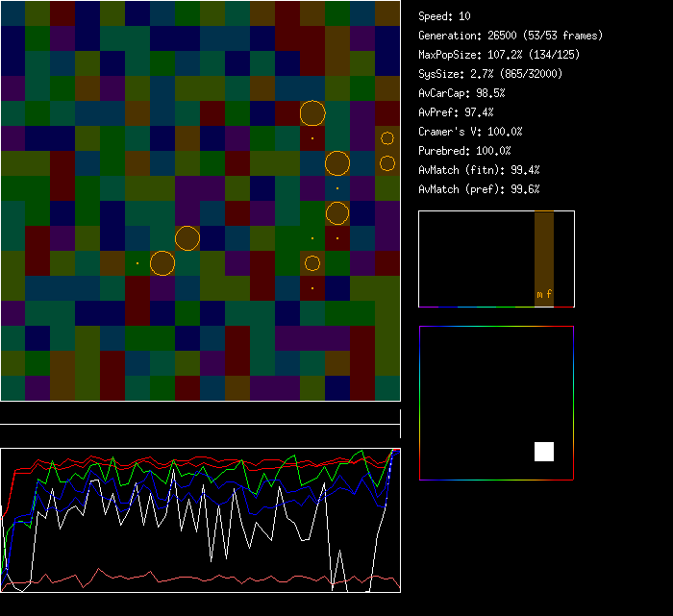673x616 pixels.
Task: Click the small circle in the lower grid rows
Action: pyautogui.click(x=312, y=263)
